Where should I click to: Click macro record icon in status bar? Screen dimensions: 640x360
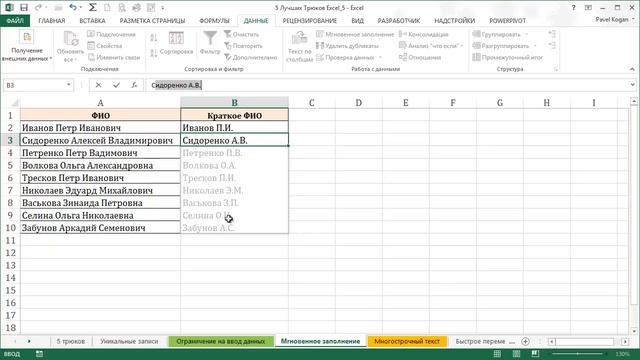(39, 354)
